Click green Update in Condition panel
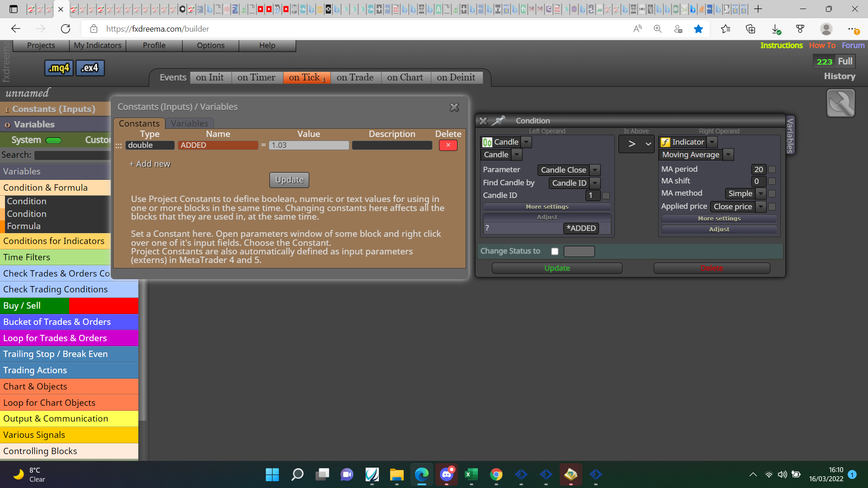The image size is (868, 488). [557, 268]
